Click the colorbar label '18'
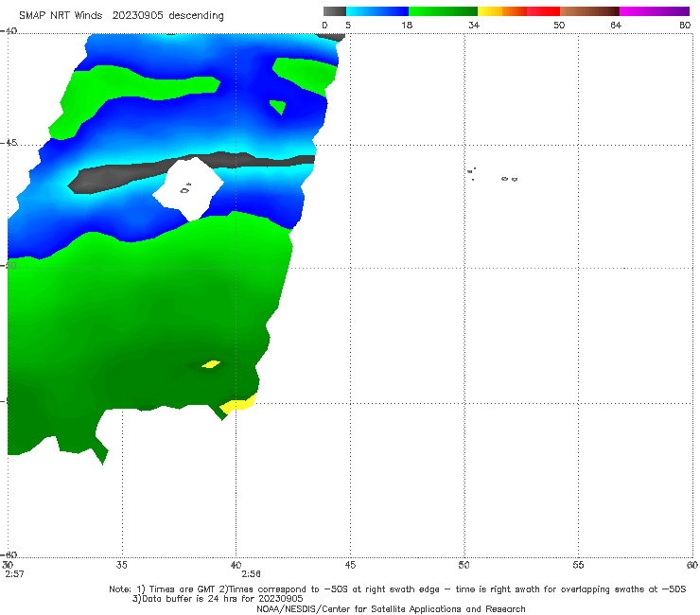The image size is (700, 615). [x=407, y=25]
